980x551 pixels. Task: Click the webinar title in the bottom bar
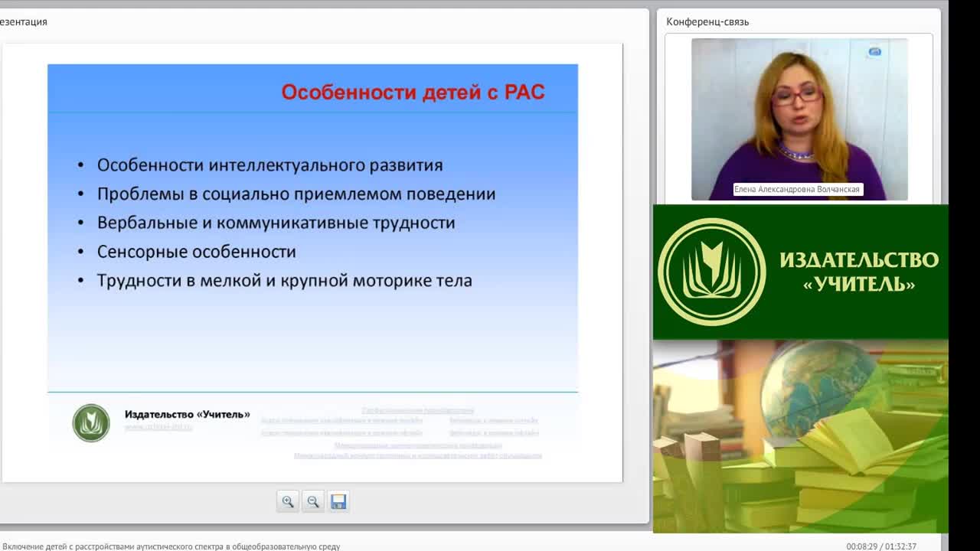pos(171,546)
